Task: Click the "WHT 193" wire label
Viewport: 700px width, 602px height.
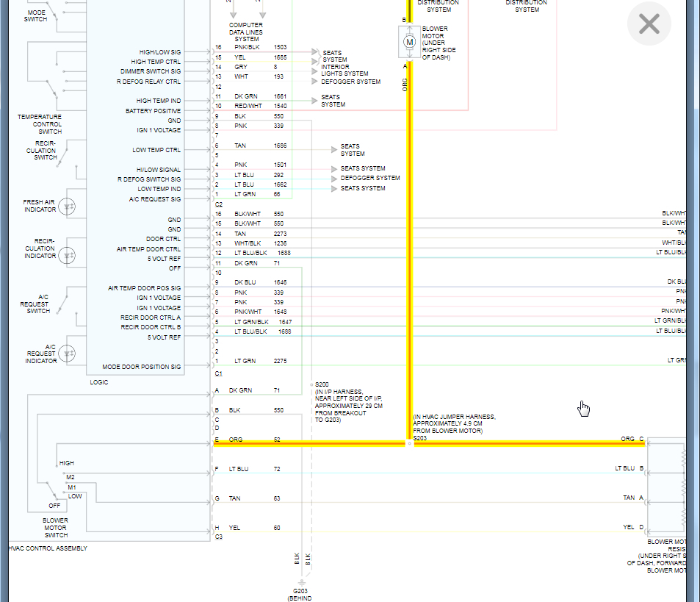Action: (x=259, y=77)
